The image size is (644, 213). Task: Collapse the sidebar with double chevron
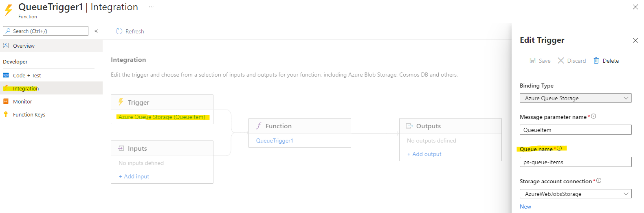point(96,31)
